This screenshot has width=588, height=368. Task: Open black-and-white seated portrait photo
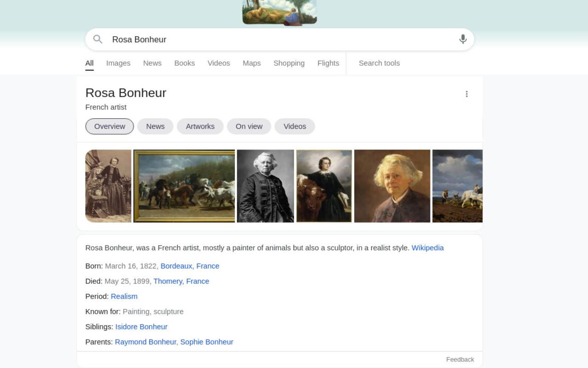coord(266,186)
